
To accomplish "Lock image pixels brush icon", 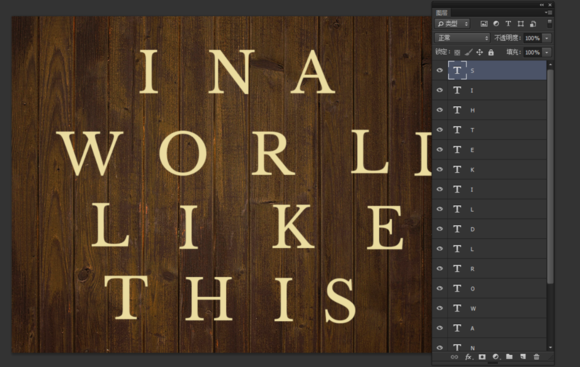I will click(x=468, y=52).
